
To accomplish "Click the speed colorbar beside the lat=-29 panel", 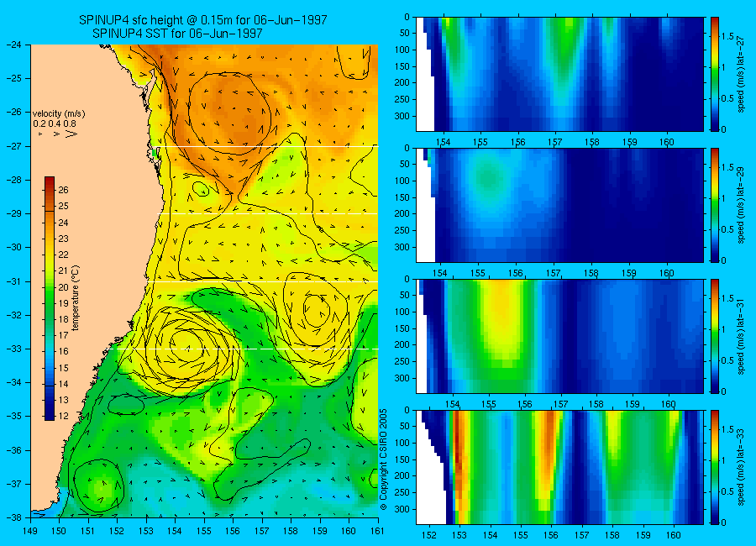I will pyautogui.click(x=714, y=205).
